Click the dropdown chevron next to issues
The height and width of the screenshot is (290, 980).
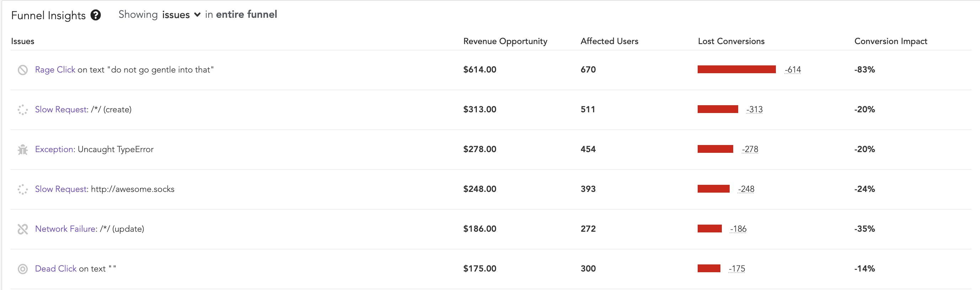(197, 15)
